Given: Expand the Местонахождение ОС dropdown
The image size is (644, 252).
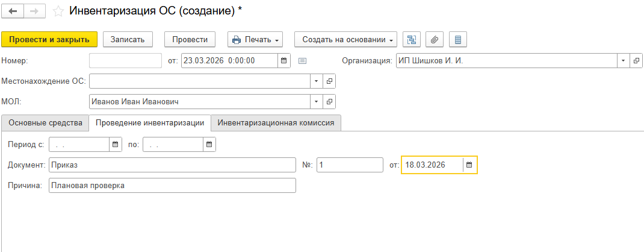Looking at the screenshot, I should coord(317,81).
